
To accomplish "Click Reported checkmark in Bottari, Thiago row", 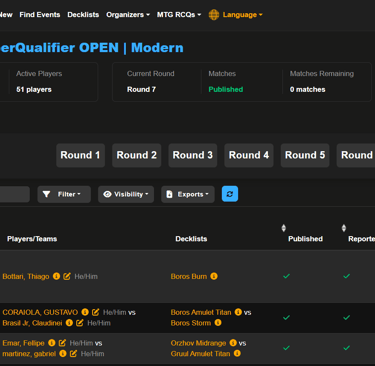I will pyautogui.click(x=347, y=276).
